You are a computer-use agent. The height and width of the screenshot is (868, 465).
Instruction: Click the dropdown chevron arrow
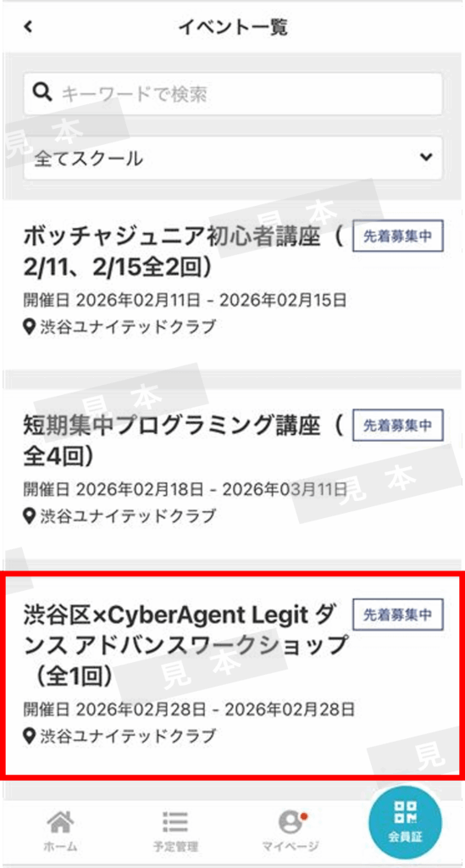click(x=426, y=157)
